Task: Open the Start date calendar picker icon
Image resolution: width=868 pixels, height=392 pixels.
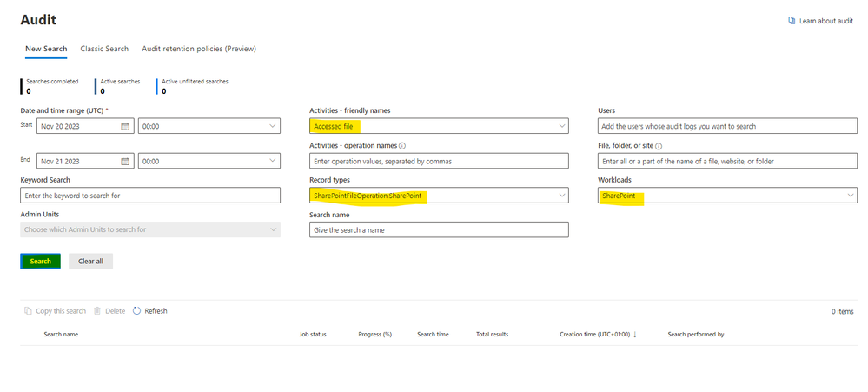Action: (125, 126)
